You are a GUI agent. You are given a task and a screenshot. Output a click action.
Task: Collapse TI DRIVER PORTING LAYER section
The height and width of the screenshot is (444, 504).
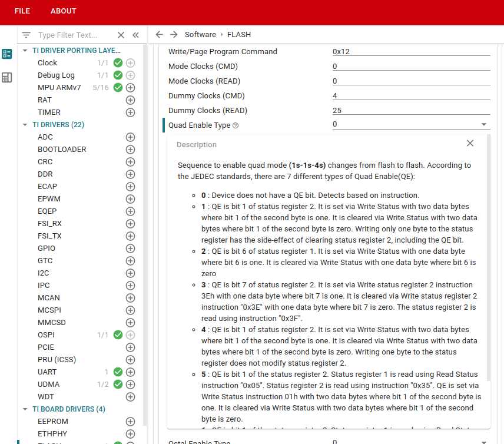pos(25,51)
